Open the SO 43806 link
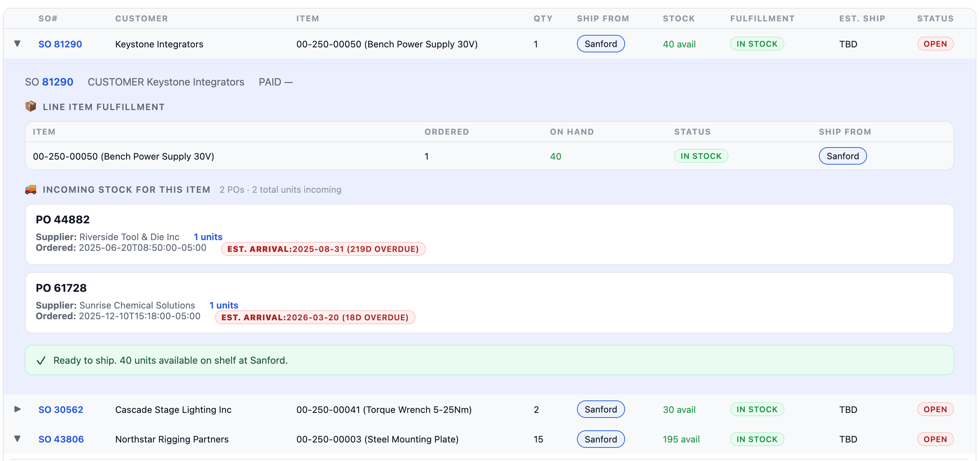980x461 pixels. [61, 439]
